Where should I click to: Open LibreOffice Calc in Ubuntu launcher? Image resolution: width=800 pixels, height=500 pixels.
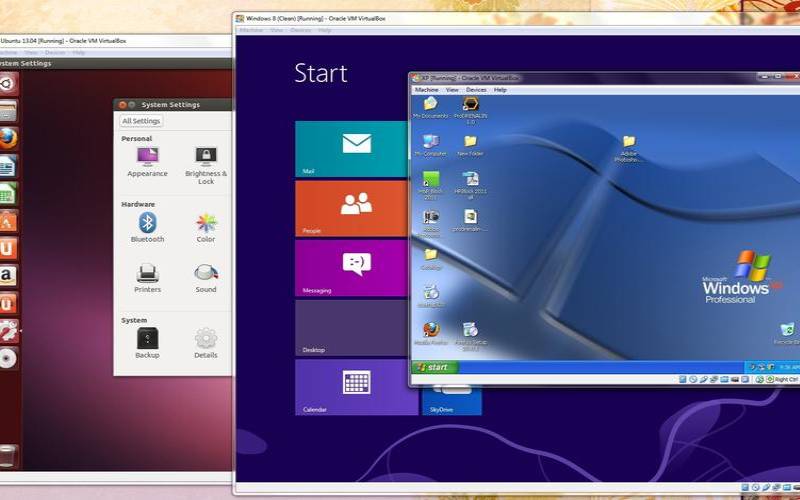pyautogui.click(x=8, y=193)
